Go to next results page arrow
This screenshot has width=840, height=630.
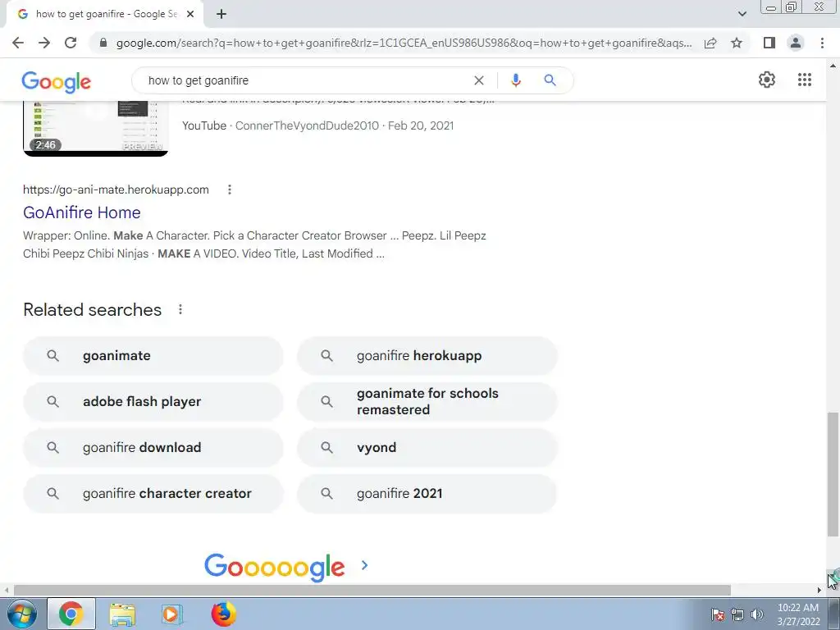click(365, 565)
